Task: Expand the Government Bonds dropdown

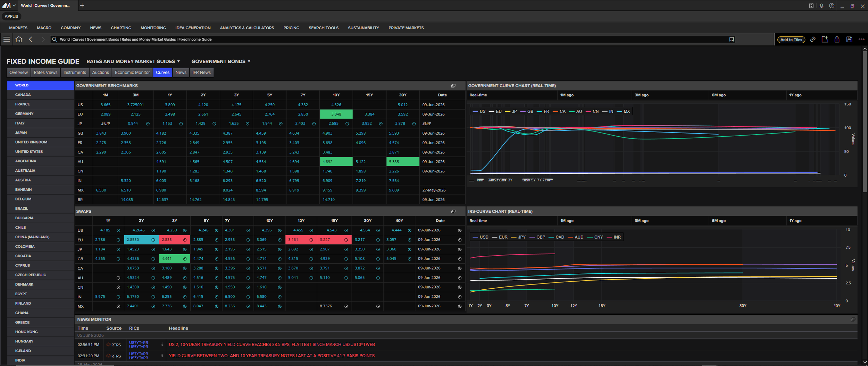Action: click(221, 61)
